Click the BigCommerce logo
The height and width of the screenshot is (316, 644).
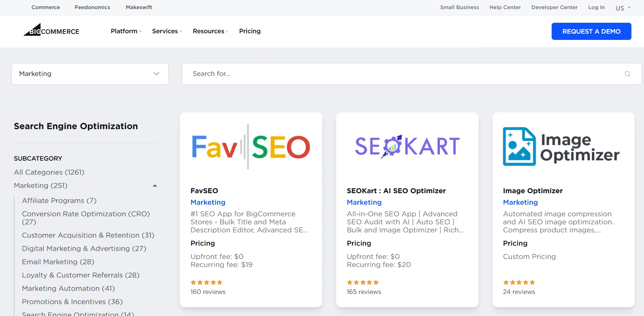tap(51, 31)
